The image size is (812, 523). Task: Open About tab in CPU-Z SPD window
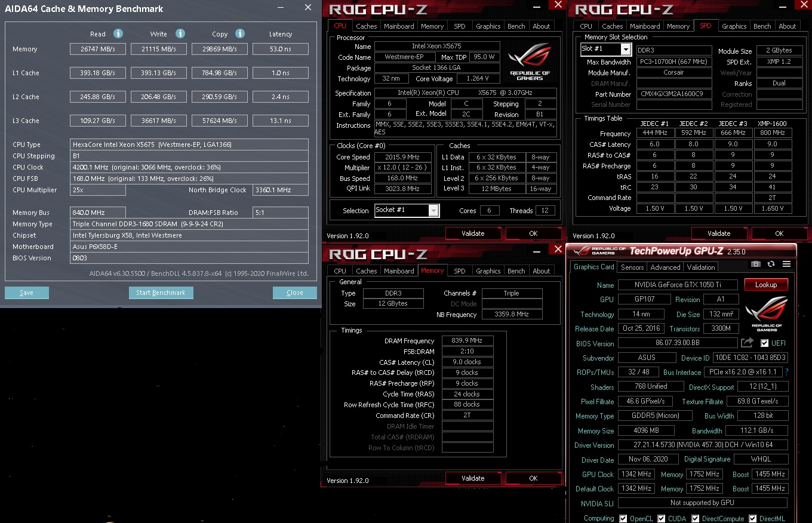click(x=787, y=26)
